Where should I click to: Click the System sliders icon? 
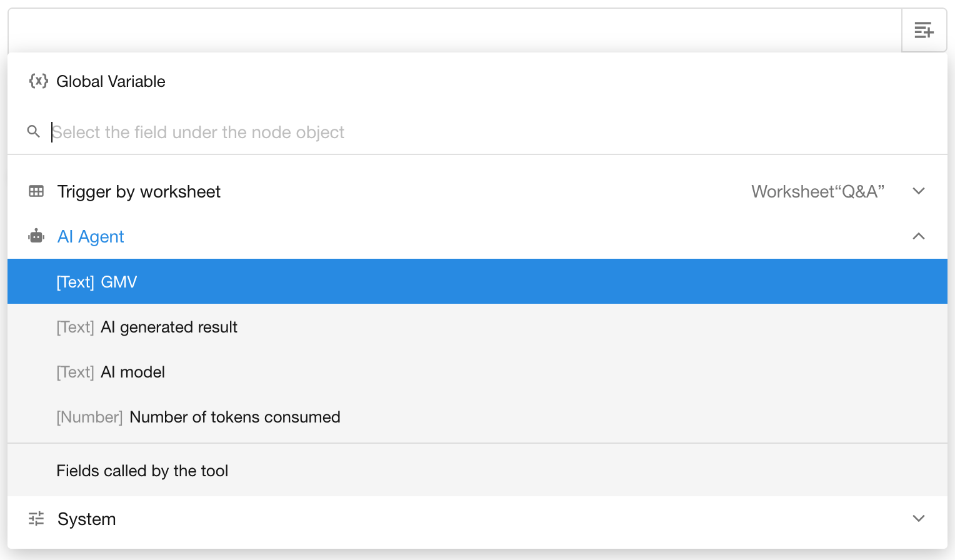(x=36, y=519)
